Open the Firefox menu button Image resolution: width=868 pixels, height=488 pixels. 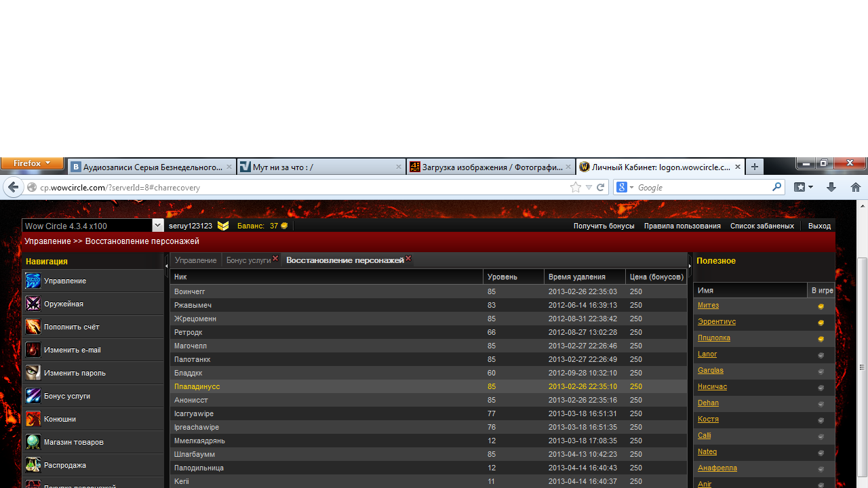coord(32,163)
